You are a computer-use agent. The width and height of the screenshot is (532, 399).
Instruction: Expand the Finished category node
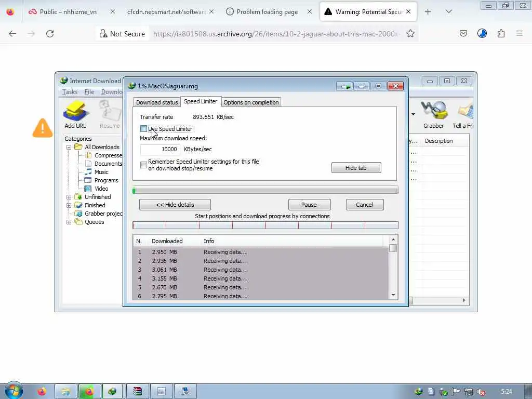pos(69,205)
